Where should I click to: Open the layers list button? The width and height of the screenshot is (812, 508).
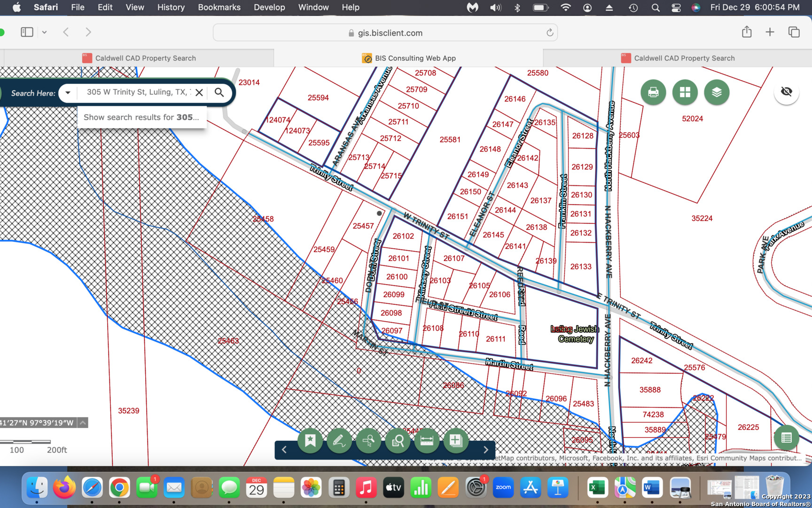point(717,92)
